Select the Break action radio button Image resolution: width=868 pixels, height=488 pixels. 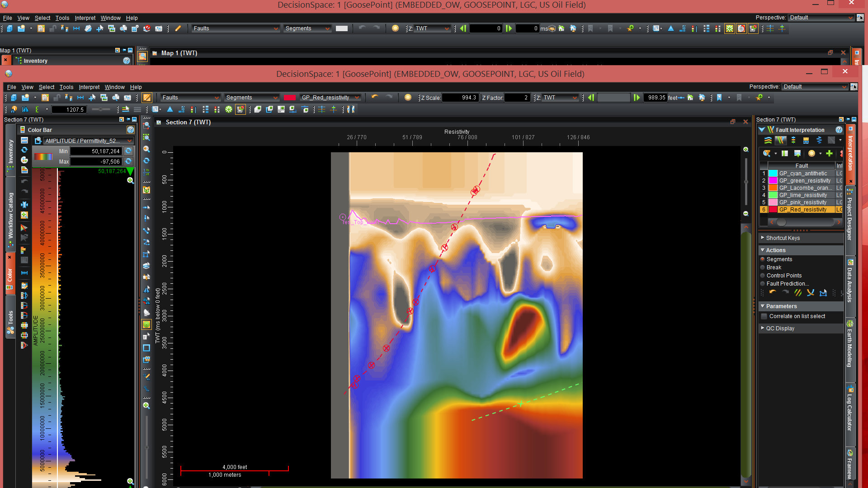pos(763,267)
